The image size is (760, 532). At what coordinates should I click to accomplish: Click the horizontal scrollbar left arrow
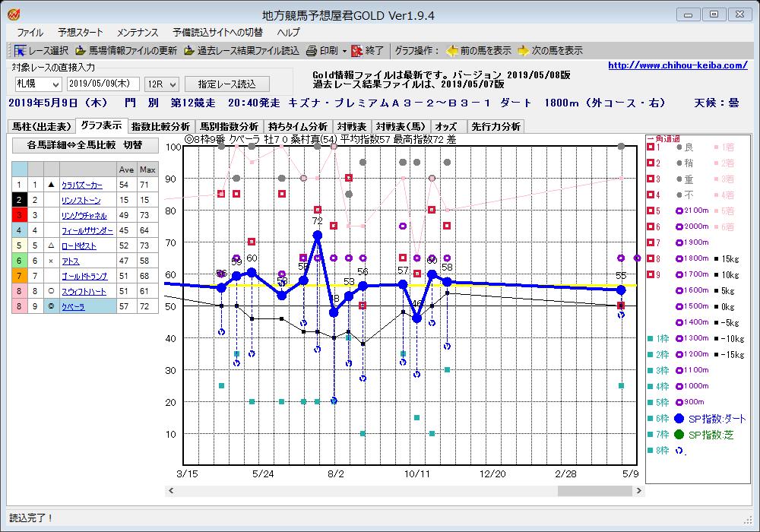click(170, 491)
